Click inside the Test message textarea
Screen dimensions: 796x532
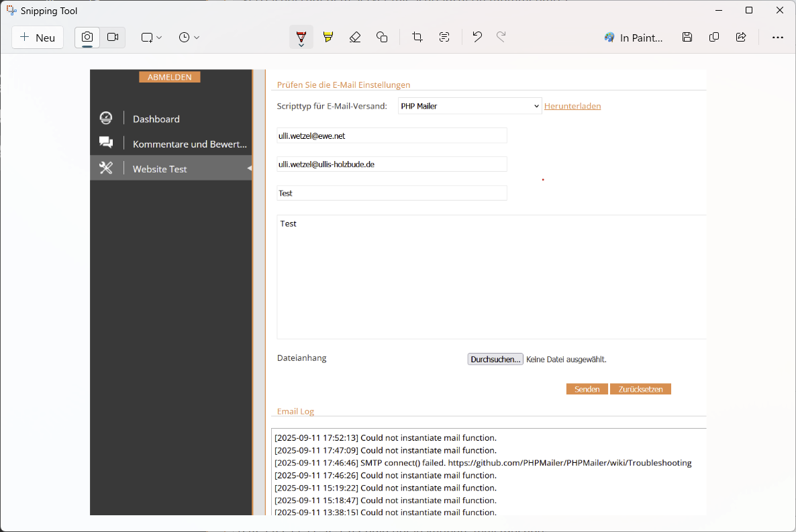491,276
